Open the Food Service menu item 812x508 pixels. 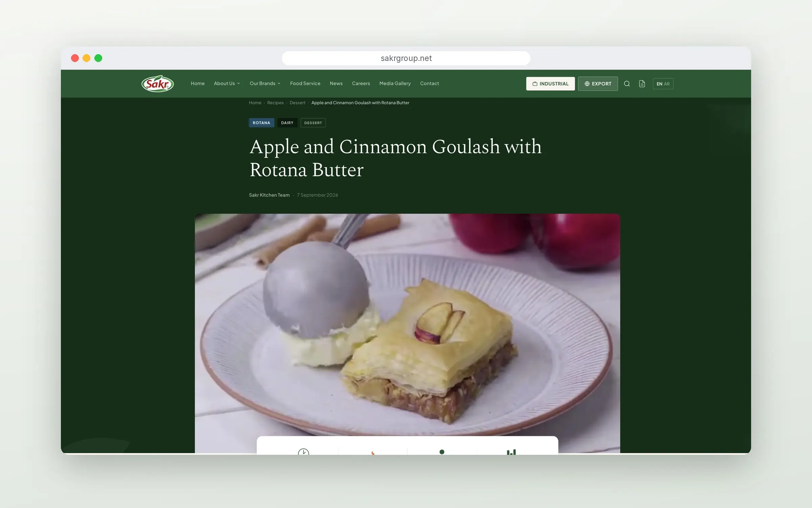(305, 83)
